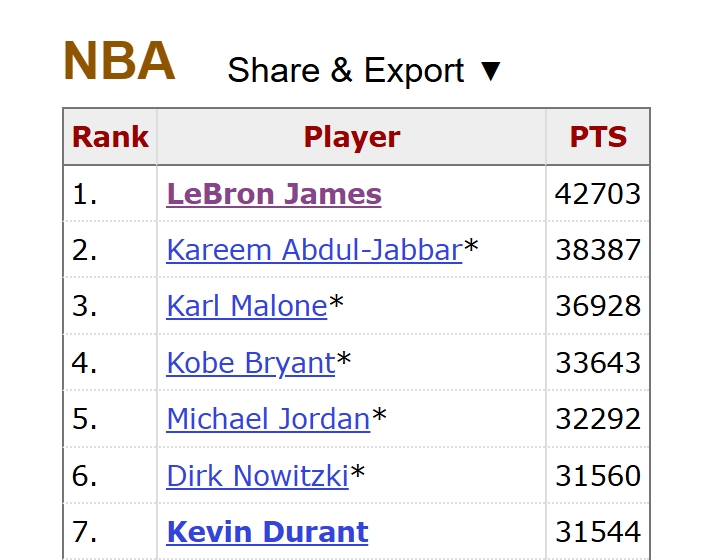711x560 pixels.
Task: Select the Michael Jordan link
Action: pos(268,418)
